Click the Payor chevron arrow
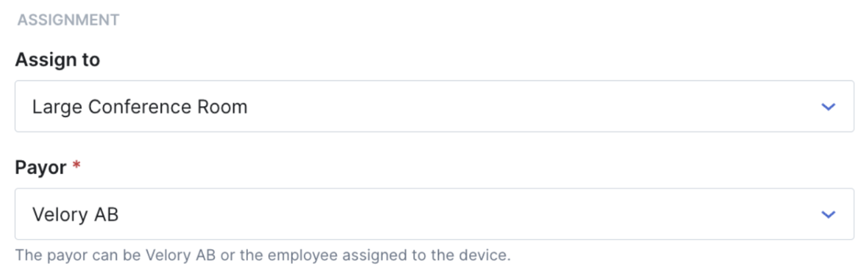 point(828,214)
